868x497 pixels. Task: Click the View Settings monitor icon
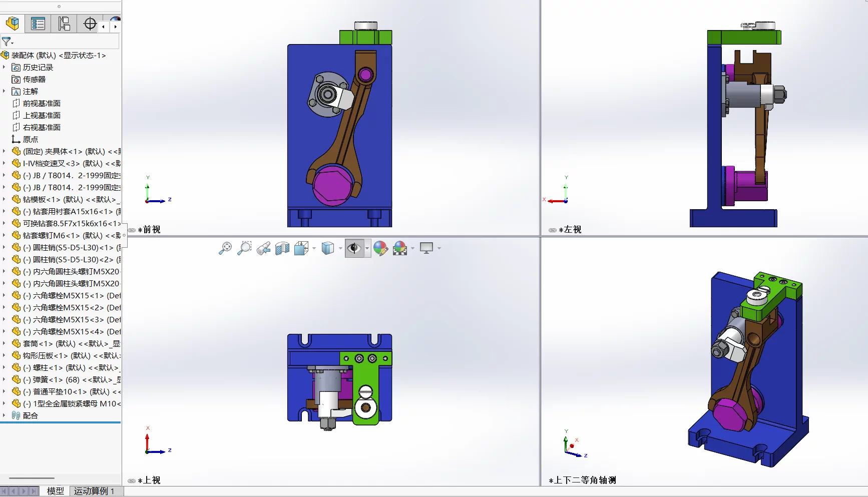(426, 248)
